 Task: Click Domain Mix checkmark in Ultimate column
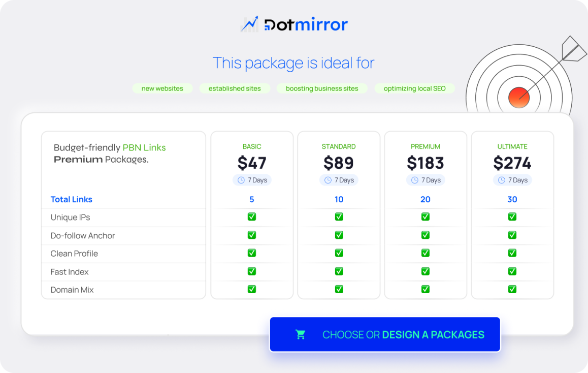pyautogui.click(x=512, y=289)
